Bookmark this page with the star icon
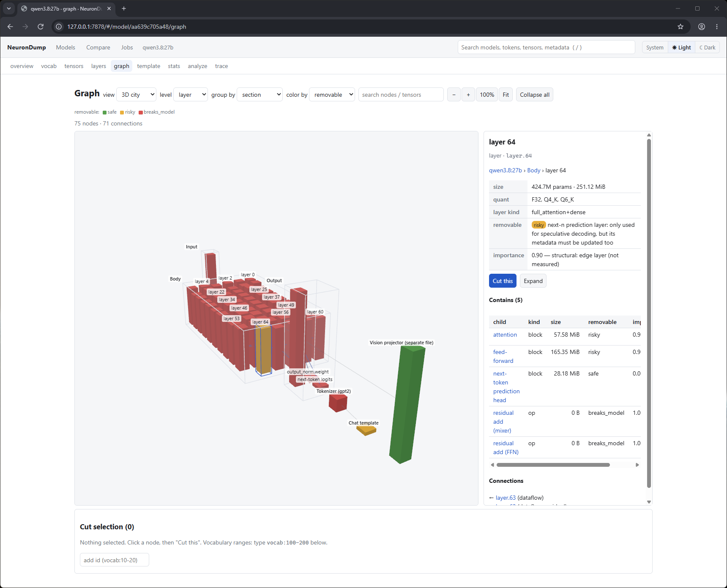The image size is (727, 588). pyautogui.click(x=681, y=27)
